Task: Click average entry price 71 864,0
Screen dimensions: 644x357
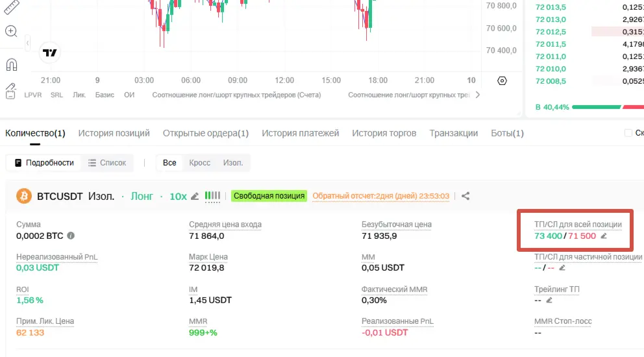Action: [206, 236]
